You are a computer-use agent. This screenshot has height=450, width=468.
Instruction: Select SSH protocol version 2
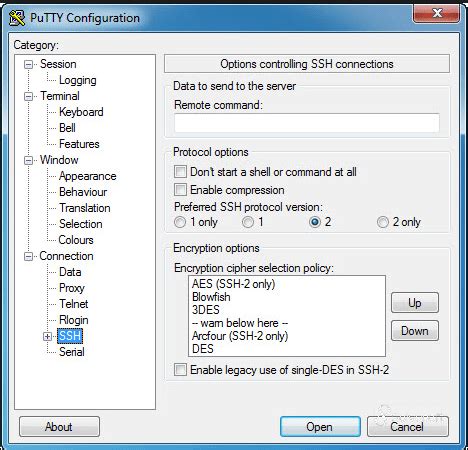click(x=315, y=222)
